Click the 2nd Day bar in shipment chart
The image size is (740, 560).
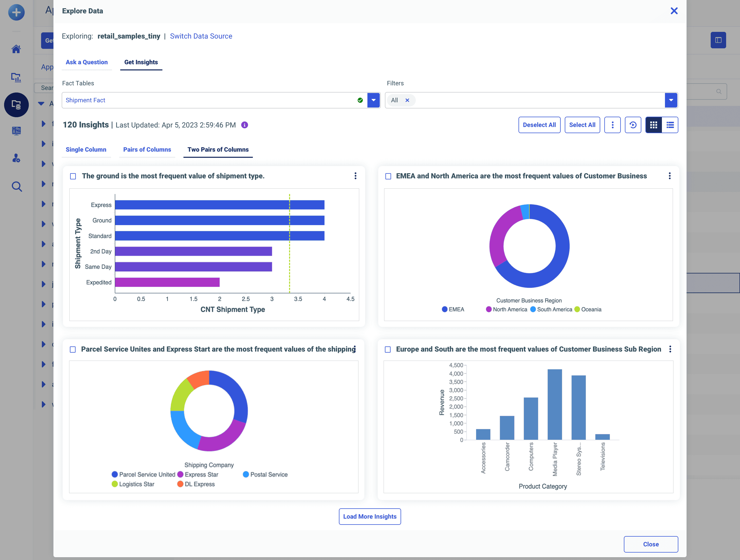point(193,251)
